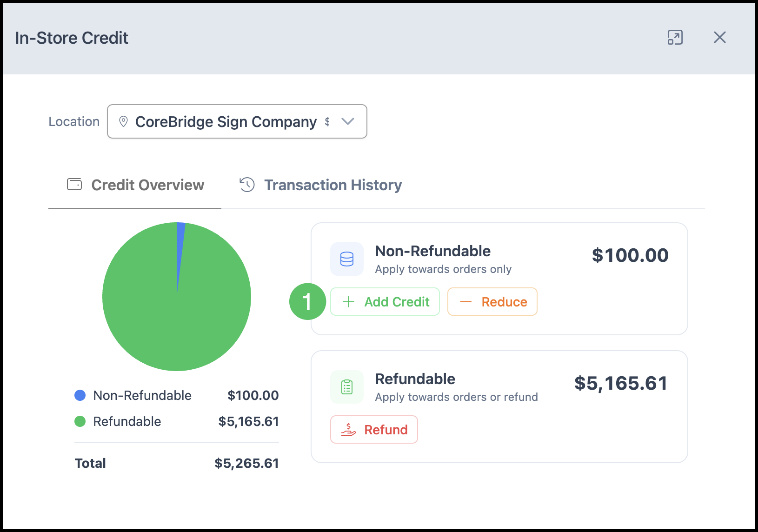Click the Non-Refundable coins stack icon
The image size is (758, 532).
(x=347, y=259)
